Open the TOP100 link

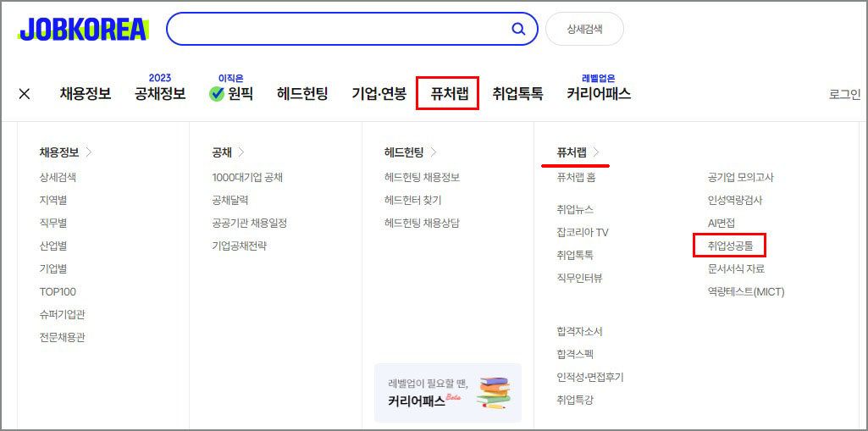point(58,291)
